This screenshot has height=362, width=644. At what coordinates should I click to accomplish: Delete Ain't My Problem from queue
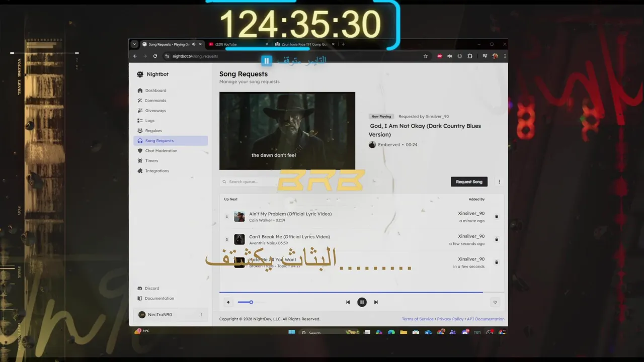496,217
